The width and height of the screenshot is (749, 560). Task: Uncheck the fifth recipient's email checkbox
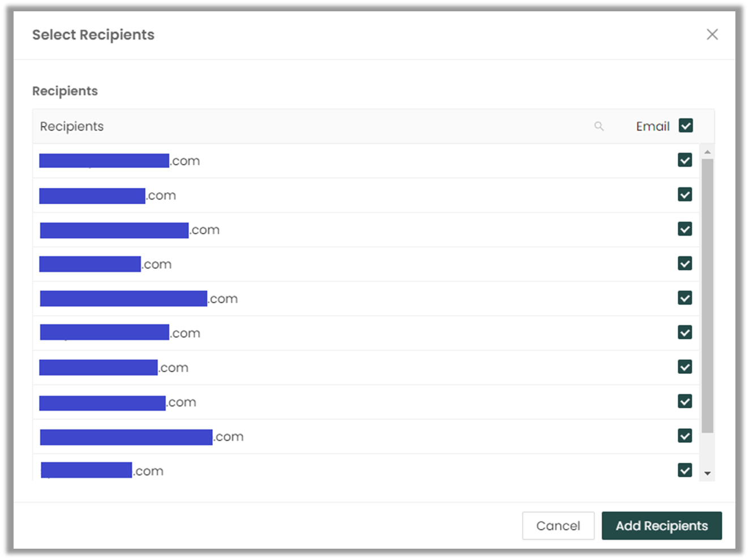[x=685, y=298]
